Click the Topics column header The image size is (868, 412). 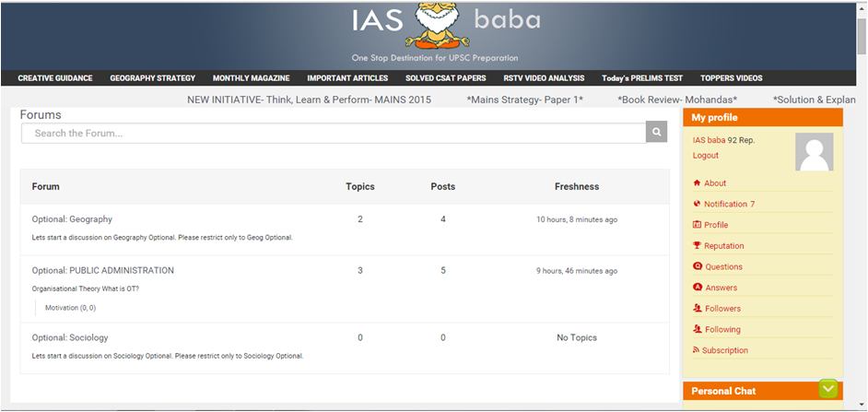coord(360,186)
